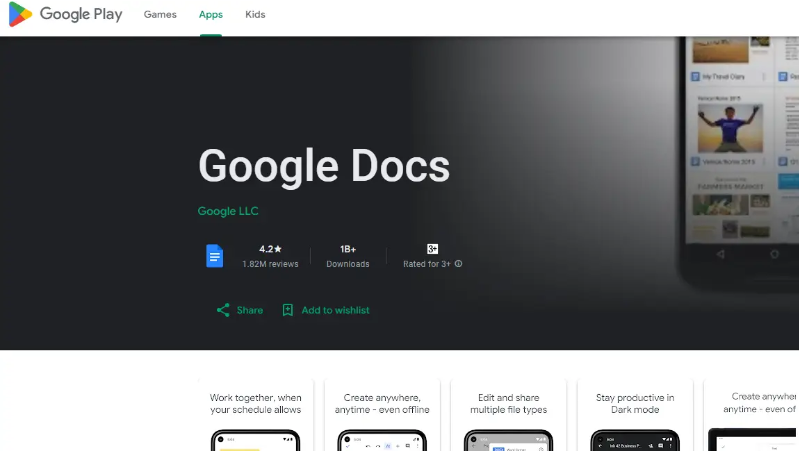Click the 3+ content rating badge

coord(432,249)
